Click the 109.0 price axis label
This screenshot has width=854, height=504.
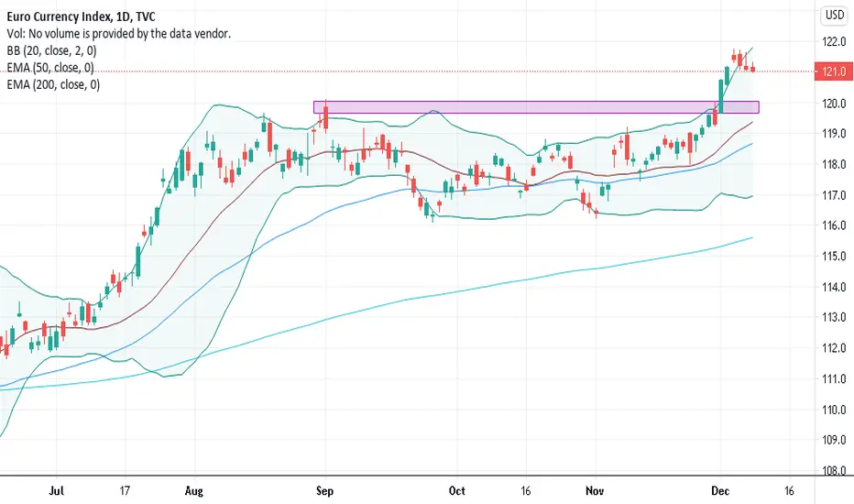[x=834, y=440]
